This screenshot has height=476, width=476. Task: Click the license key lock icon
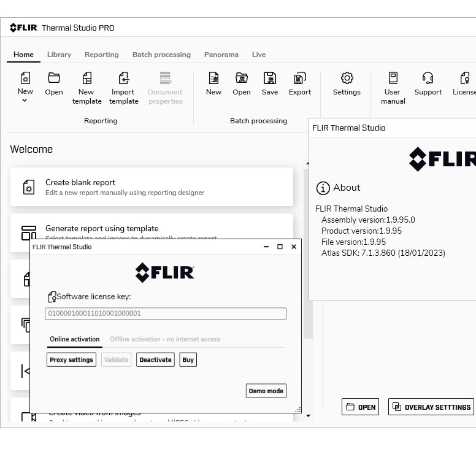52,297
